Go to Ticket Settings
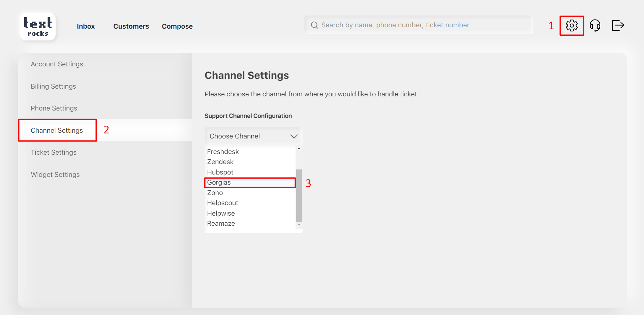 coord(54,152)
